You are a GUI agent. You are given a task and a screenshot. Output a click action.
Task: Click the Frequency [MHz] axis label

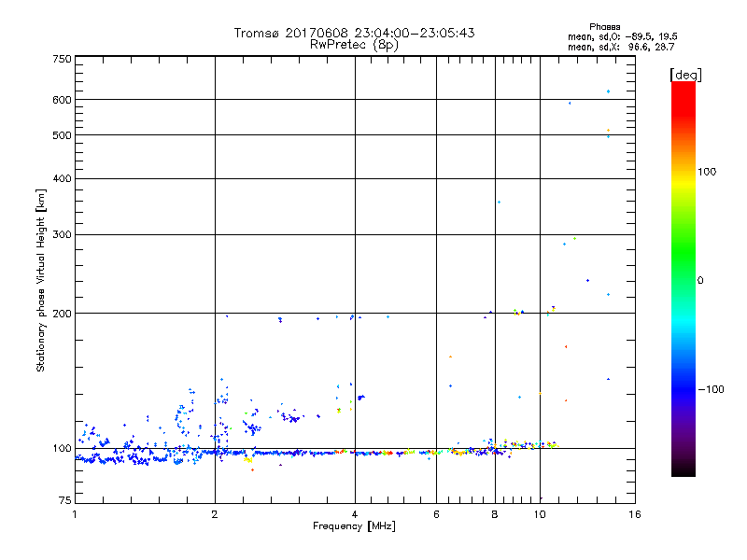[354, 527]
